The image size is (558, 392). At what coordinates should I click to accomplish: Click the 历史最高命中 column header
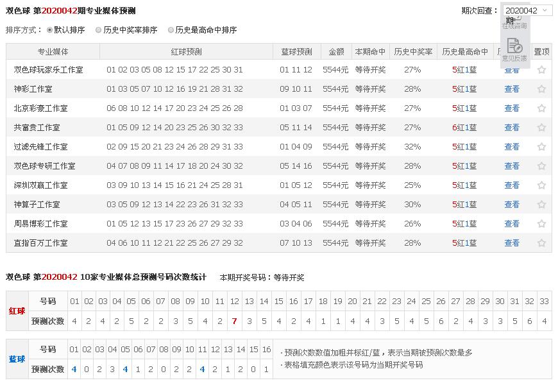[x=465, y=52]
